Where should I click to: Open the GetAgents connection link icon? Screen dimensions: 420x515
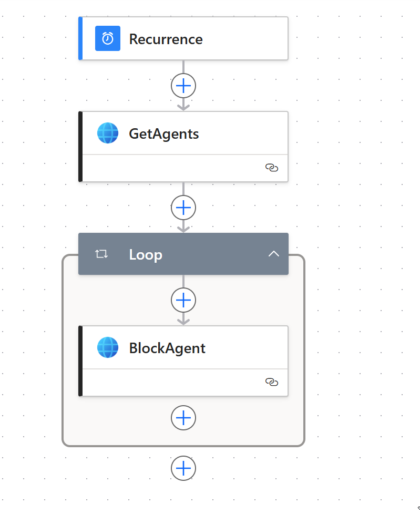point(271,168)
